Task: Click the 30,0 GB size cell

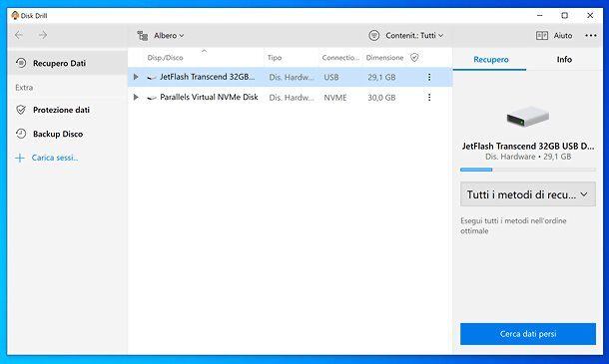Action: click(x=381, y=98)
